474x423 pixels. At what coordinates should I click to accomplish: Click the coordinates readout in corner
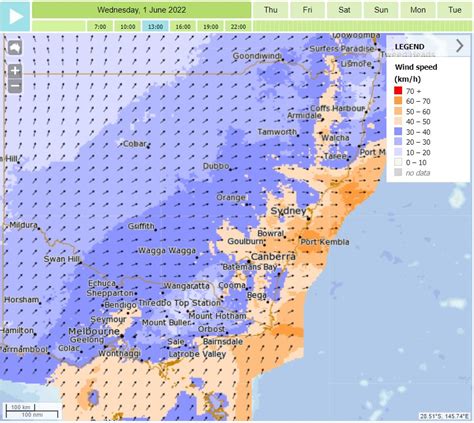point(444,416)
